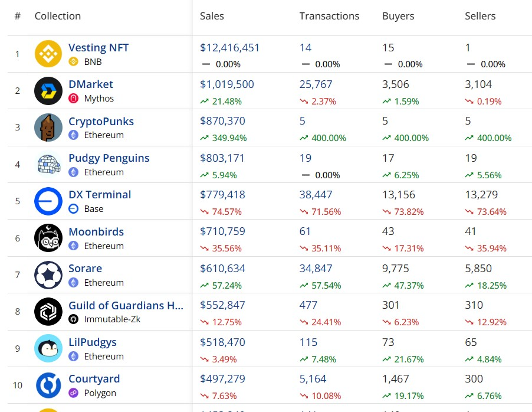Click DMarket's 25,767 transactions value

click(x=316, y=84)
